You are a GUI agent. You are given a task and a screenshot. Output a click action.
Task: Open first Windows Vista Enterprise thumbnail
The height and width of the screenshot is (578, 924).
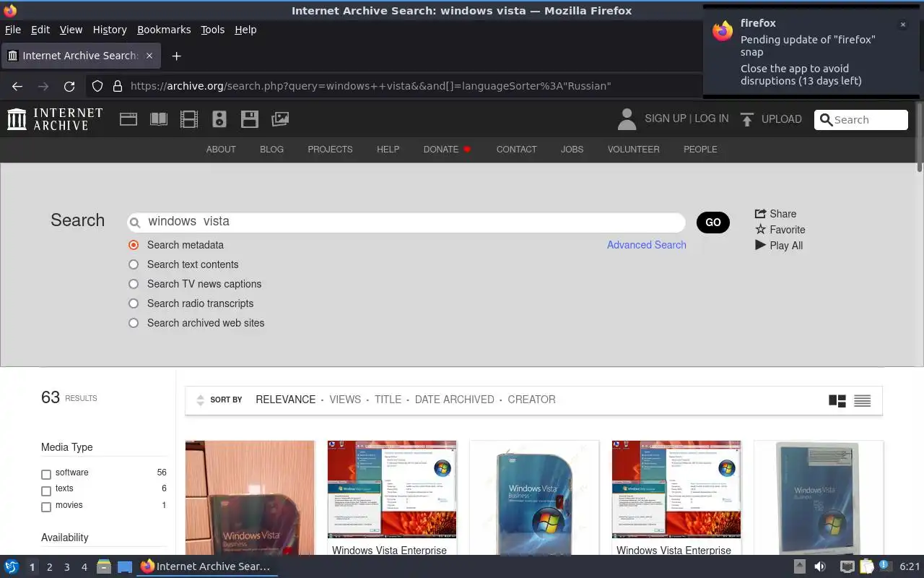tap(392, 489)
